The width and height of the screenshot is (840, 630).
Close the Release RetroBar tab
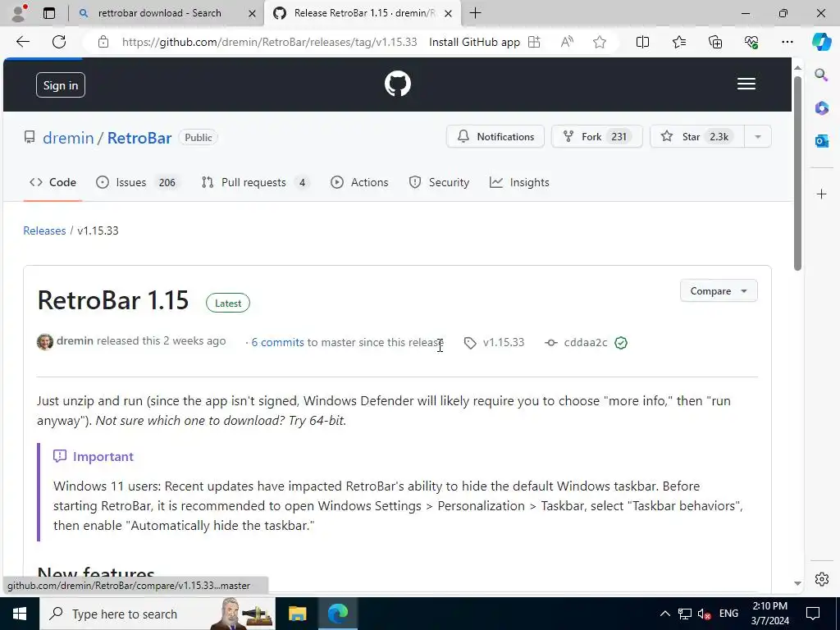tap(449, 13)
